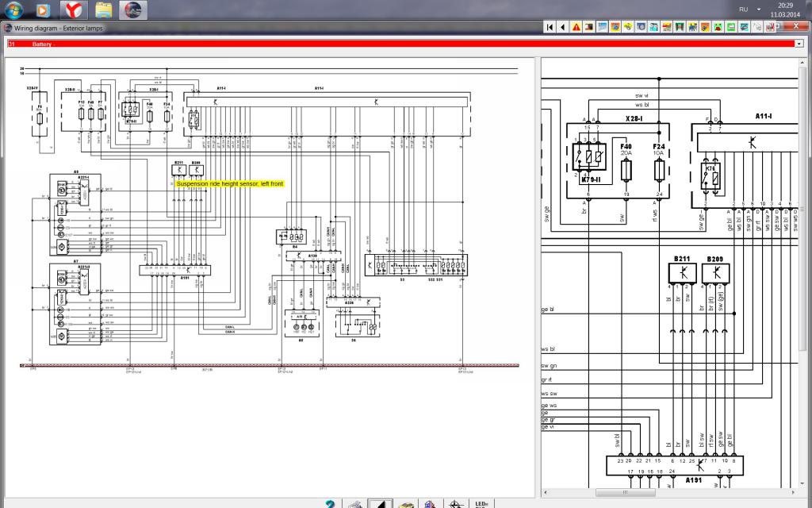The image size is (812, 508).
Task: Click the X28-I label in the zoomed diagram
Action: point(634,119)
